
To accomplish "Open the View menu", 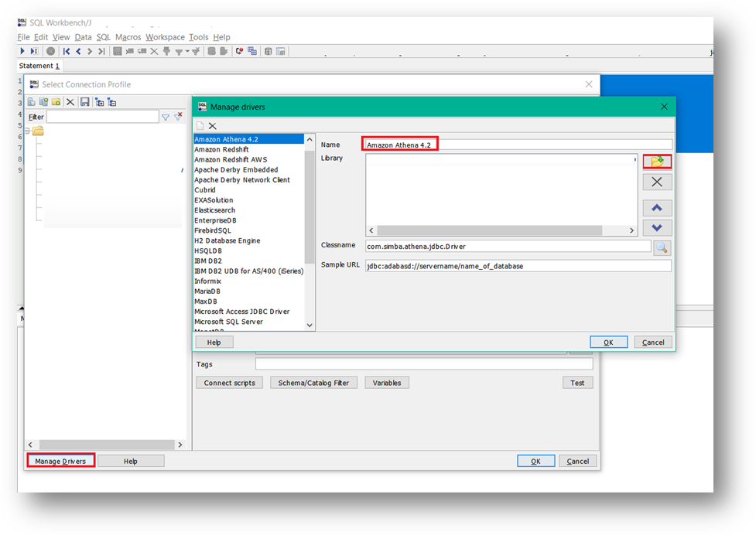I will coord(61,37).
